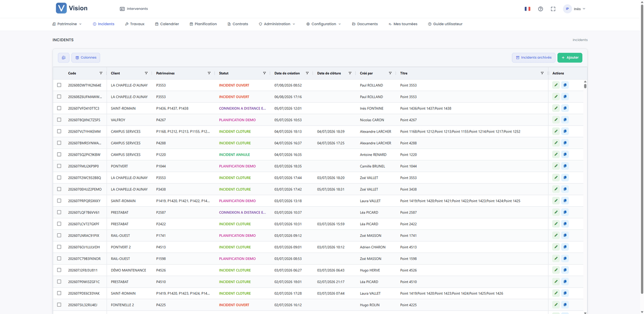Copy incident 202607PRPQRSXKKY

tap(565, 201)
